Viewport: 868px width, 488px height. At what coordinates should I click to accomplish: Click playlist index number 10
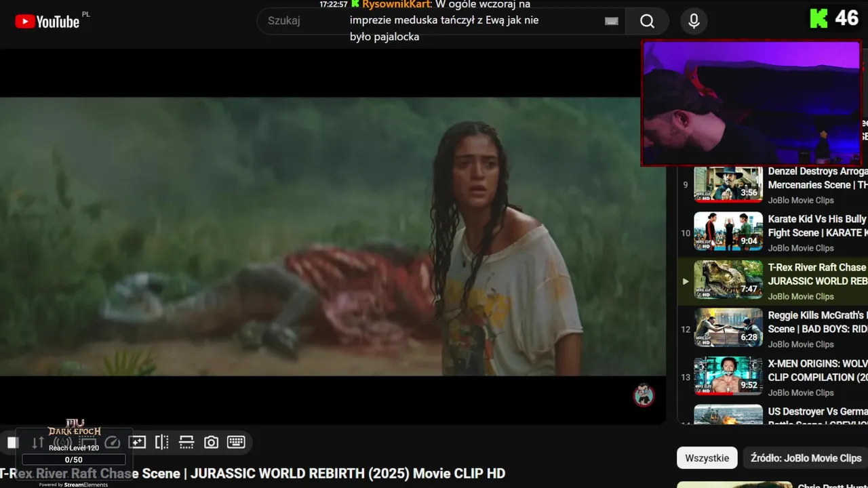click(x=686, y=233)
